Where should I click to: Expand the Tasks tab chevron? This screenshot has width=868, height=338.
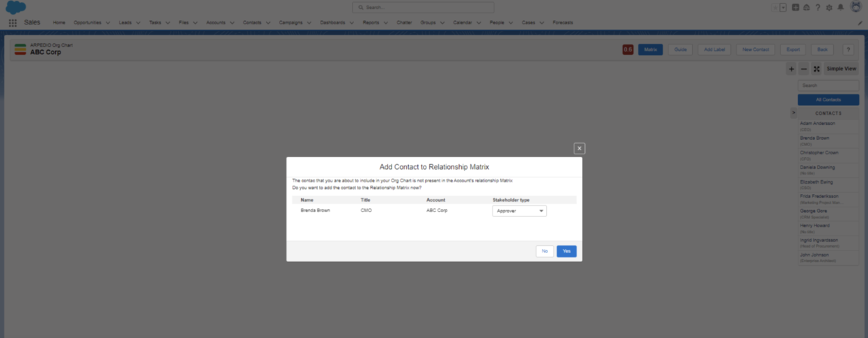(168, 22)
